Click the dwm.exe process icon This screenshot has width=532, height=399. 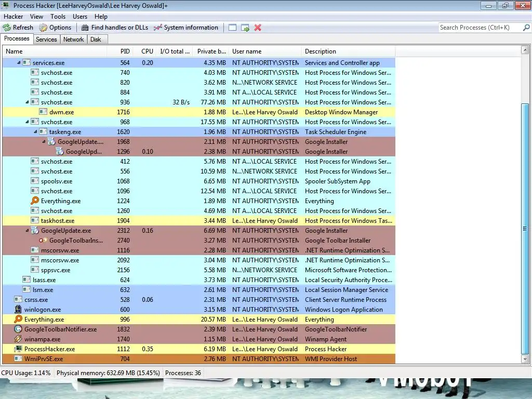click(x=43, y=112)
